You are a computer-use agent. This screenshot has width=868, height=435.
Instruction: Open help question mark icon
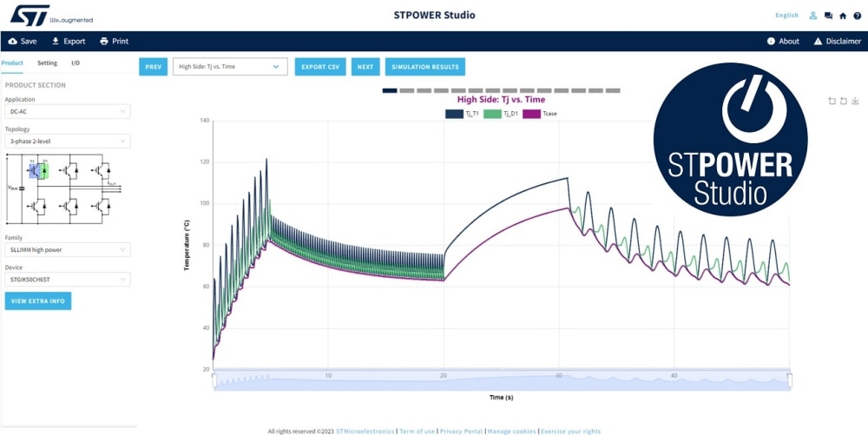[857, 16]
